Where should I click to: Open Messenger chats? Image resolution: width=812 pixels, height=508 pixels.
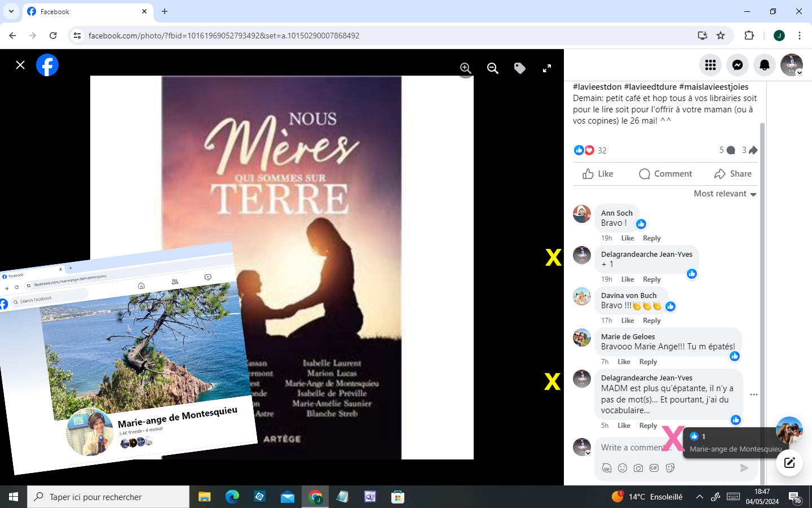click(x=738, y=65)
